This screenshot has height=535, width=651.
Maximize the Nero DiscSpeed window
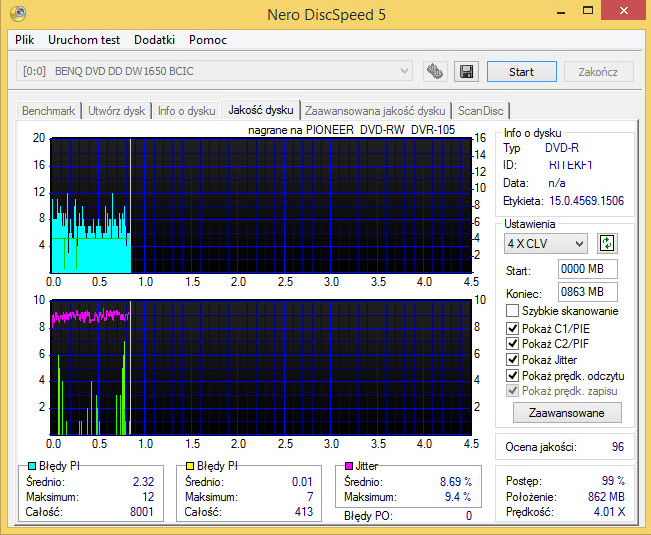click(x=588, y=11)
